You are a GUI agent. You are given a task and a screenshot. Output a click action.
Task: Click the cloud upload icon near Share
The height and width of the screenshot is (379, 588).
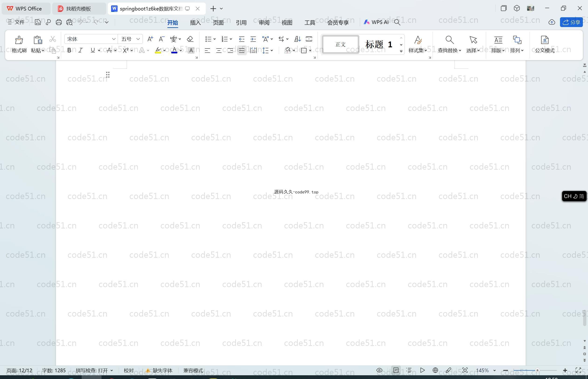pyautogui.click(x=552, y=22)
